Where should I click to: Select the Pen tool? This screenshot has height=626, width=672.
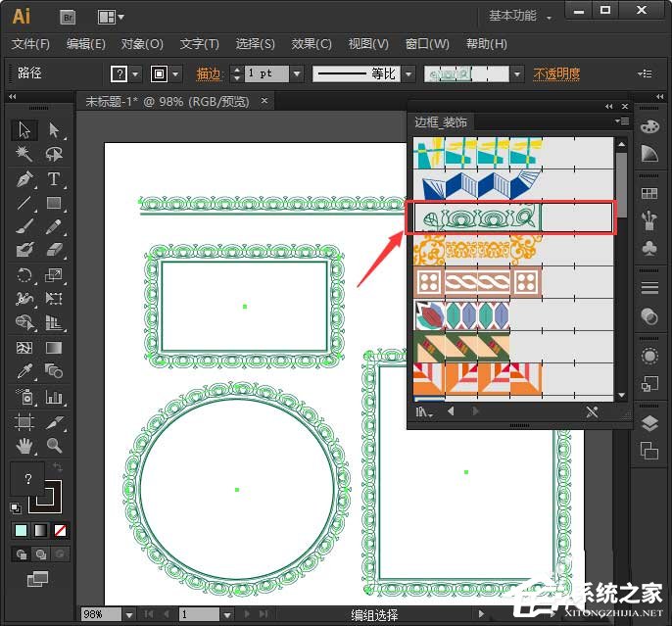point(24,178)
